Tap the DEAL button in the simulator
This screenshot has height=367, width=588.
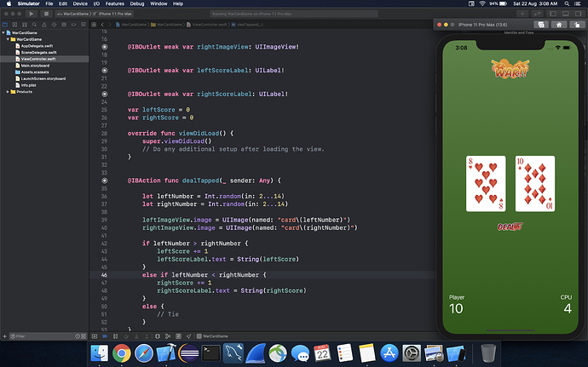[x=510, y=227]
